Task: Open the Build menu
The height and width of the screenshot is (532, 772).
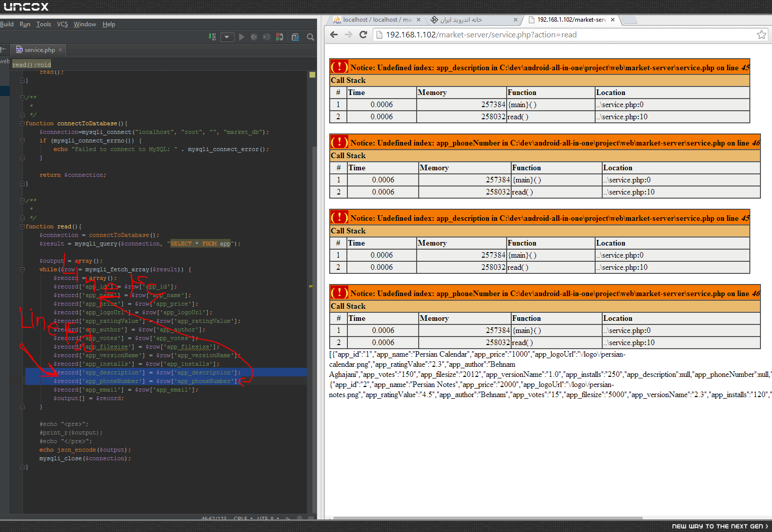Action: [7, 24]
